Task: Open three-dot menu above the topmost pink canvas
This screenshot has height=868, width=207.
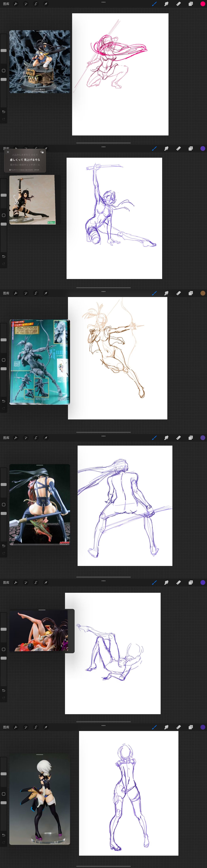Action: coord(103,2)
